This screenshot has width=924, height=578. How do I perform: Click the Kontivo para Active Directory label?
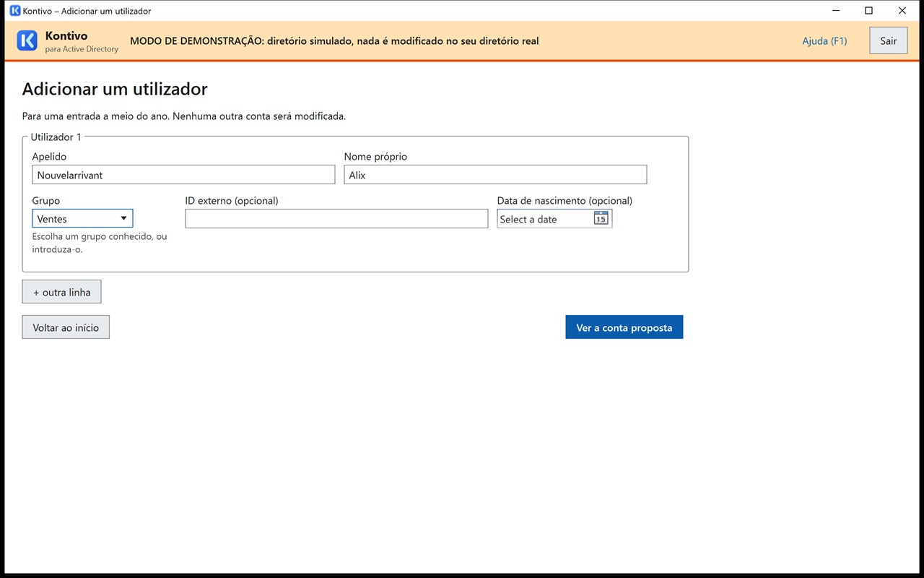pyautogui.click(x=82, y=41)
